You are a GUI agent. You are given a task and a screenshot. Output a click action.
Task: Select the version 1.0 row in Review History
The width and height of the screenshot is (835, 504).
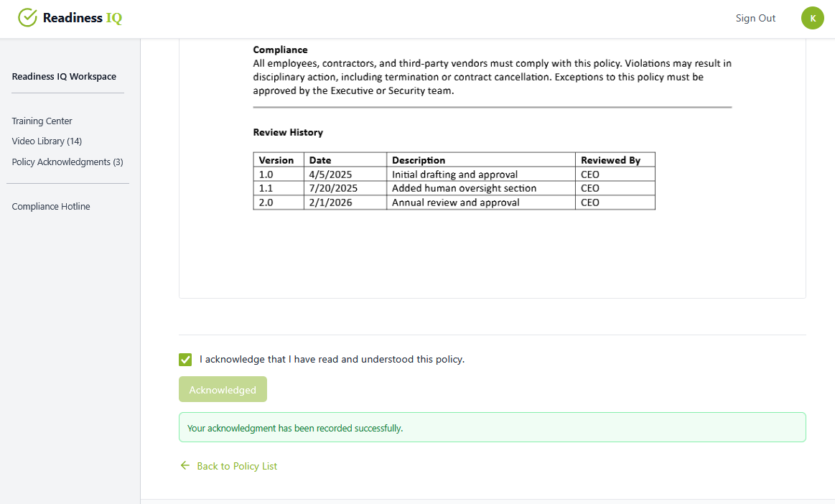pos(454,174)
